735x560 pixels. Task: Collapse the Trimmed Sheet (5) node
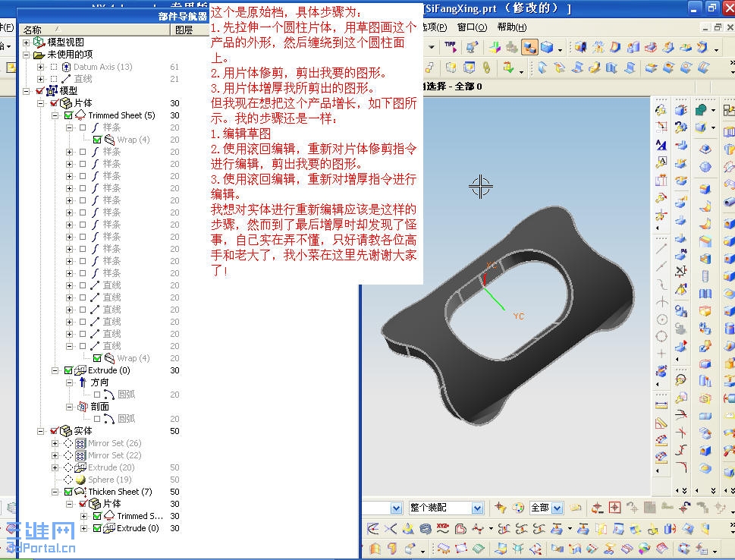click(55, 115)
